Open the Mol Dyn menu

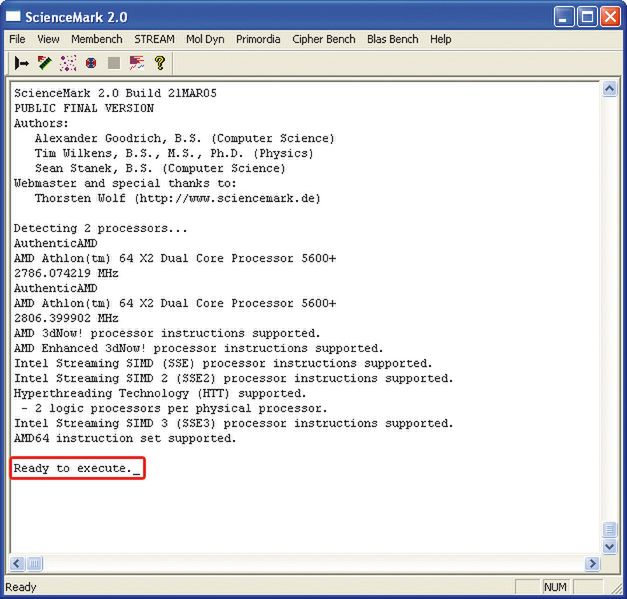[x=205, y=39]
